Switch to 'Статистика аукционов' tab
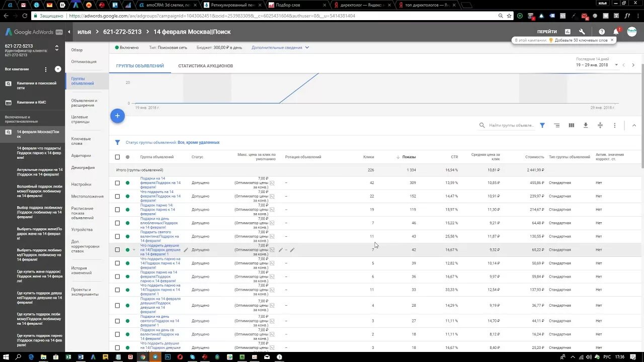 pyautogui.click(x=205, y=66)
